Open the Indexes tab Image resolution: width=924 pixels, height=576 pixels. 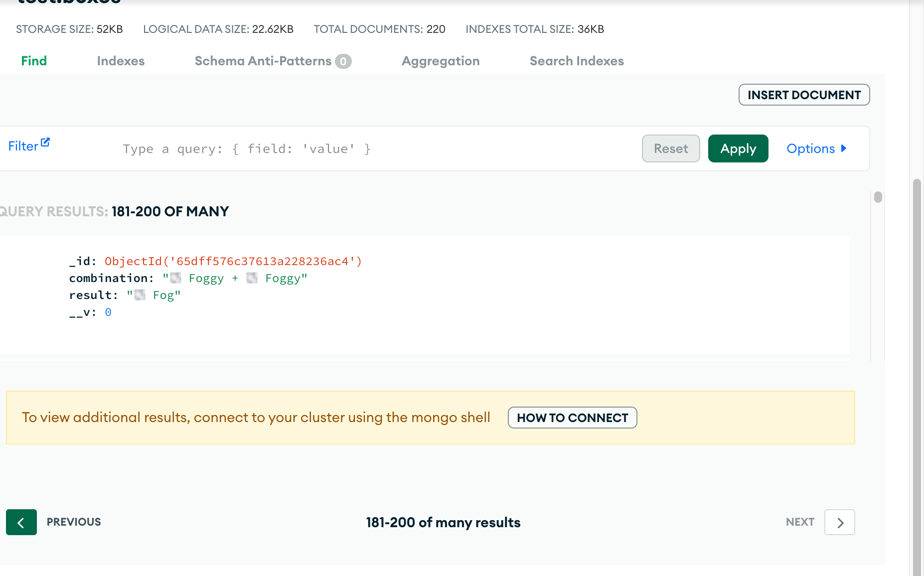[121, 61]
